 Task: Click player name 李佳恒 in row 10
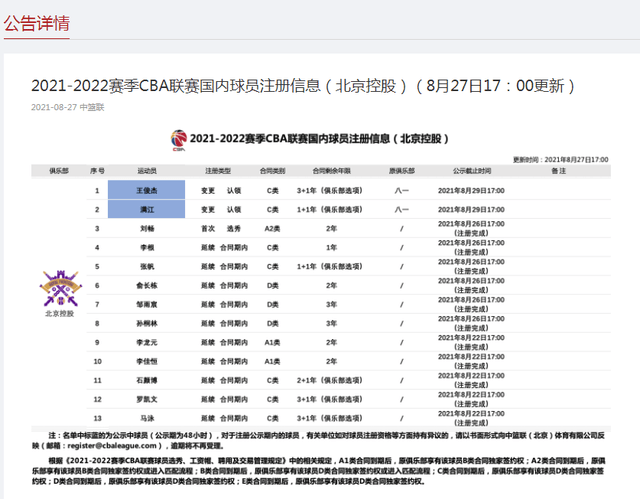click(x=147, y=361)
